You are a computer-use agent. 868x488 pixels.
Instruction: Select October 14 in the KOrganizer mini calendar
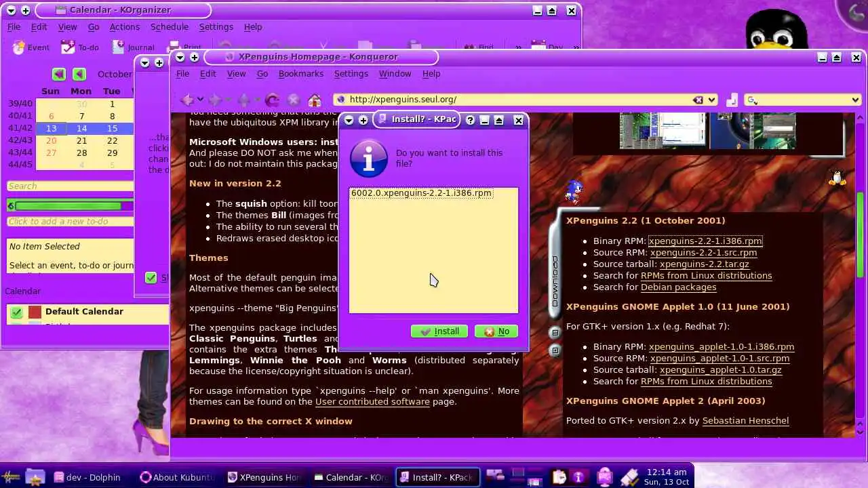coord(81,129)
